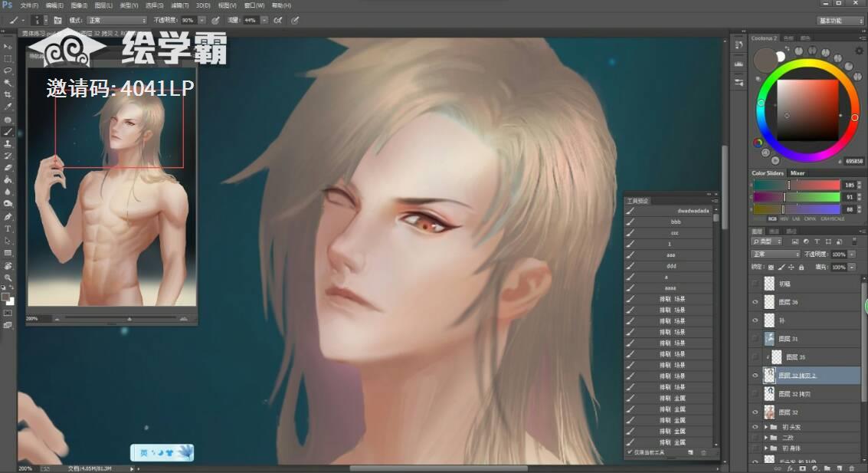This screenshot has height=473, width=868.
Task: Click the lock all padlock icon
Action: (801, 267)
